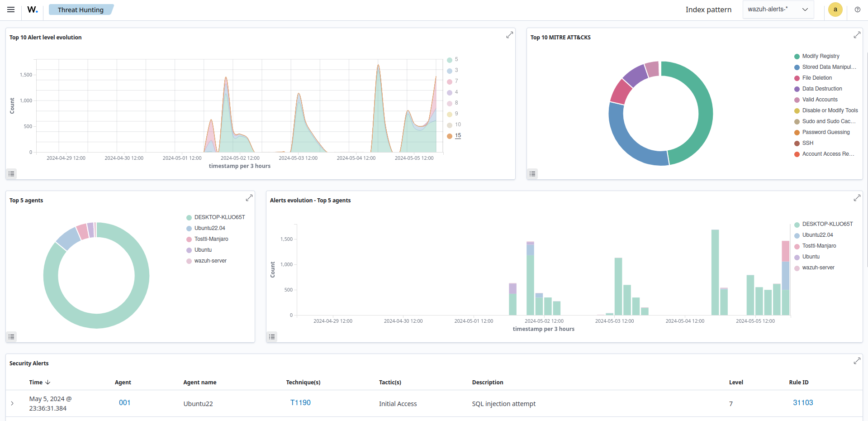
Task: Open the wazuh-alerts-* index pattern dropdown
Action: 778,9
